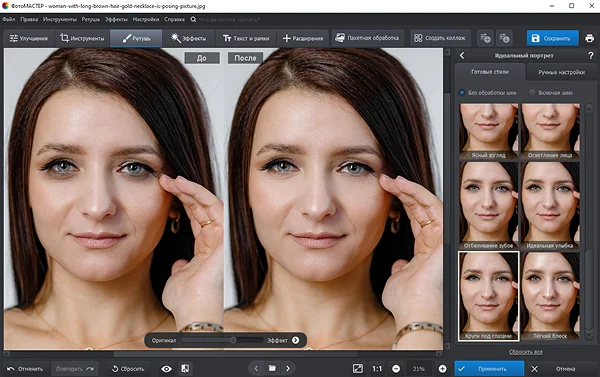Click Пакетная обработка button
This screenshot has width=600, height=377.
pyautogui.click(x=367, y=38)
